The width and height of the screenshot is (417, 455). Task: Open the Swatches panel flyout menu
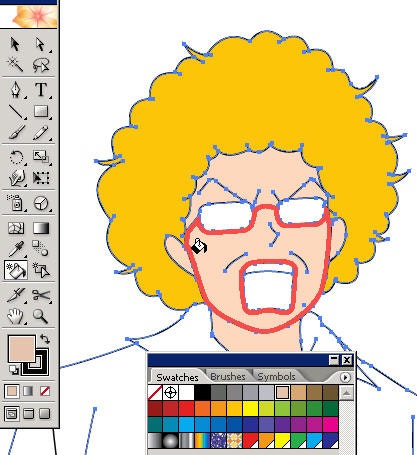click(345, 377)
